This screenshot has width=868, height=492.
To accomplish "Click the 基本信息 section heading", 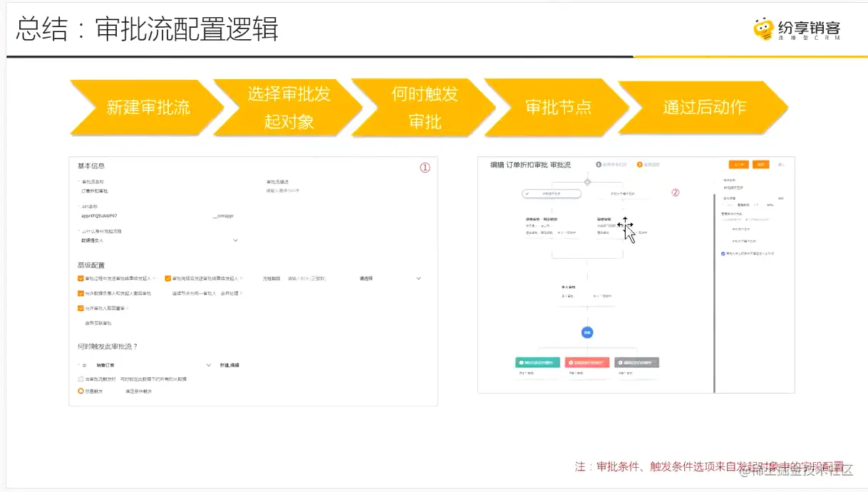I will click(91, 166).
